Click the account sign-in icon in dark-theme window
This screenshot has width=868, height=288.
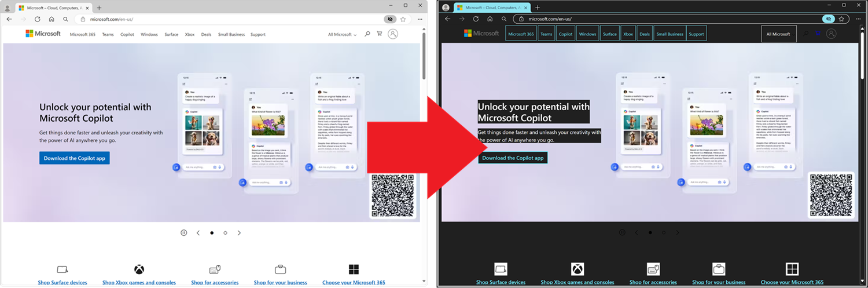[832, 34]
